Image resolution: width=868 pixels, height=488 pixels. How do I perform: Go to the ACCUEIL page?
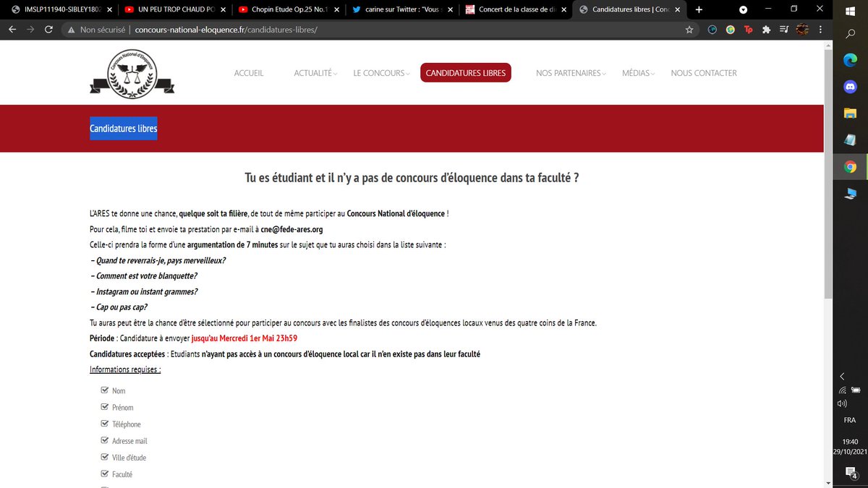tap(249, 73)
